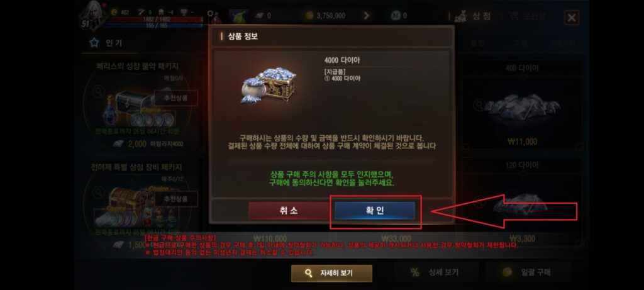The width and height of the screenshot is (644, 290).
Task: Click the gold coin 3,750,000 icon
Action: (x=309, y=16)
